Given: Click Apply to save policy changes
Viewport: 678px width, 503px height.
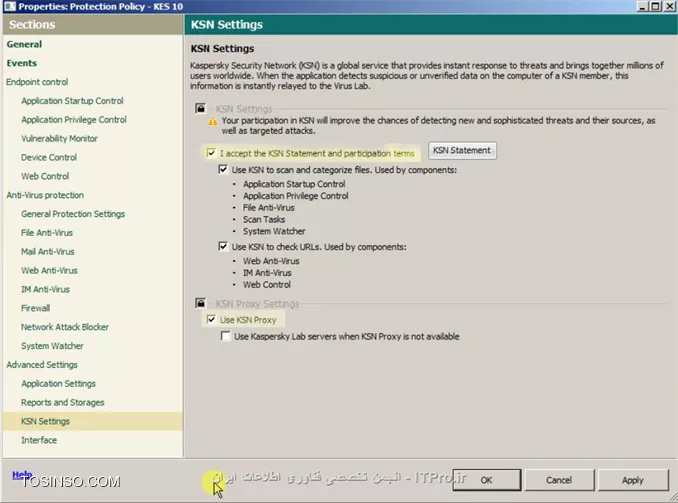Looking at the screenshot, I should [633, 480].
